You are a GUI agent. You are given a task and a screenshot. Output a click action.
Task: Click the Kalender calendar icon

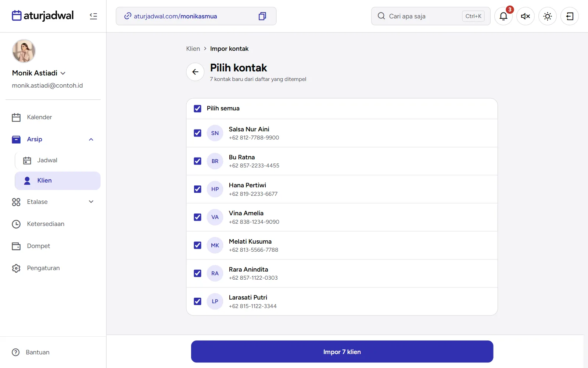pos(16,117)
